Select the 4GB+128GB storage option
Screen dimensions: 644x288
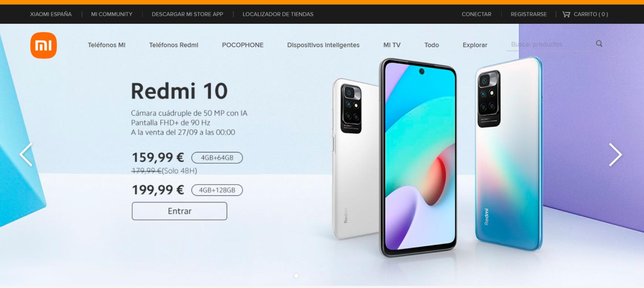217,190
